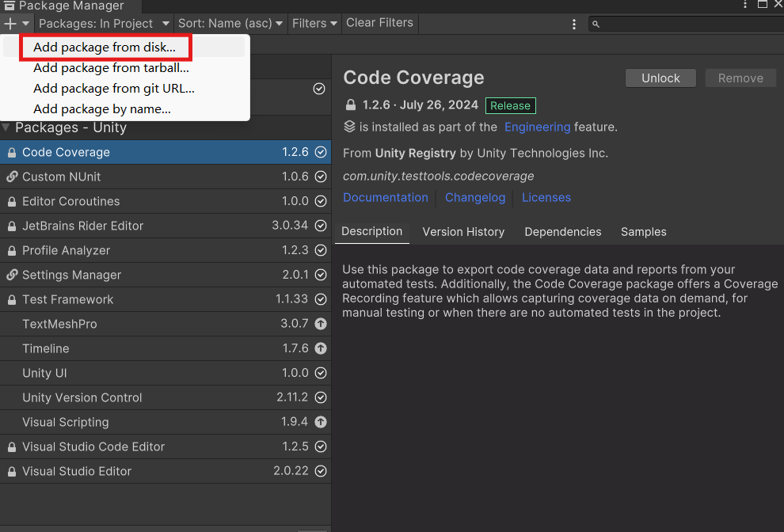Select the Test Framework package

(165, 299)
